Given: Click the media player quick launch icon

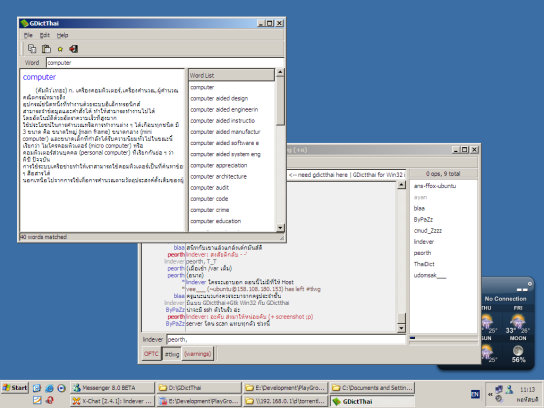Looking at the screenshot, I should [x=61, y=388].
